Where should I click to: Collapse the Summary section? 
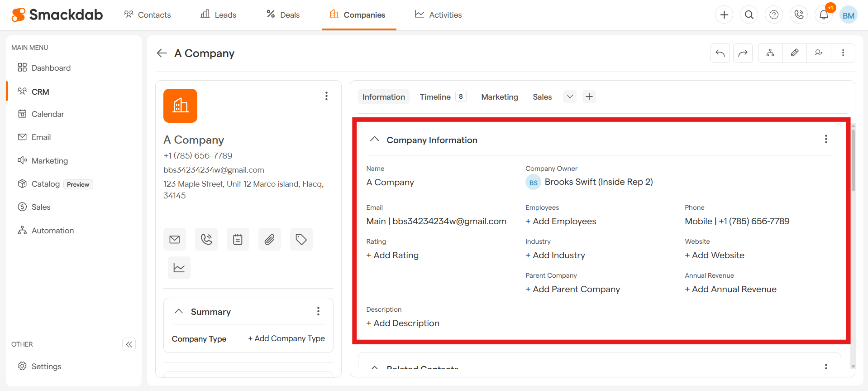pyautogui.click(x=179, y=311)
